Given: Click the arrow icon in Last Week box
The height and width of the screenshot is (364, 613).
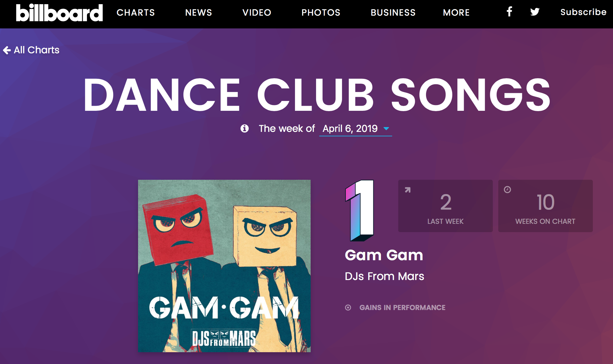Looking at the screenshot, I should [407, 190].
